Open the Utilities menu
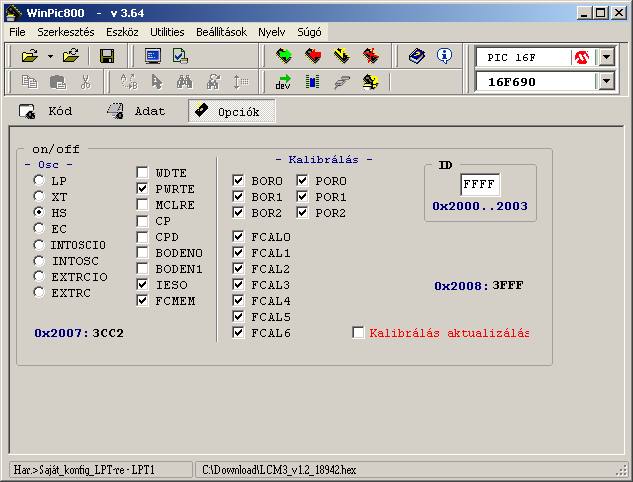The height and width of the screenshot is (482, 633). pos(167,32)
